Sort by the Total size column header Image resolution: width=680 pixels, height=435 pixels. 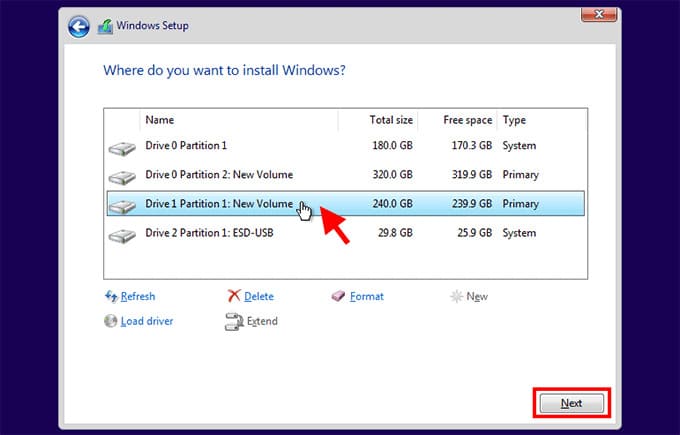pyautogui.click(x=390, y=120)
